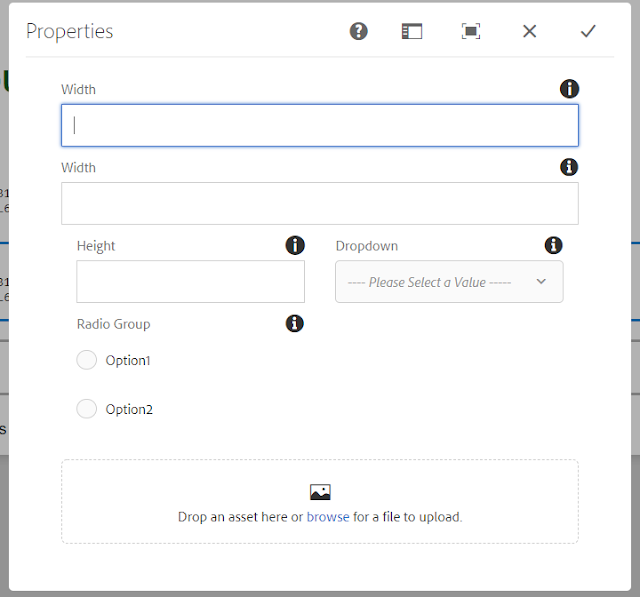Show info for the Height field
Image resolution: width=640 pixels, height=597 pixels.
pyautogui.click(x=294, y=245)
